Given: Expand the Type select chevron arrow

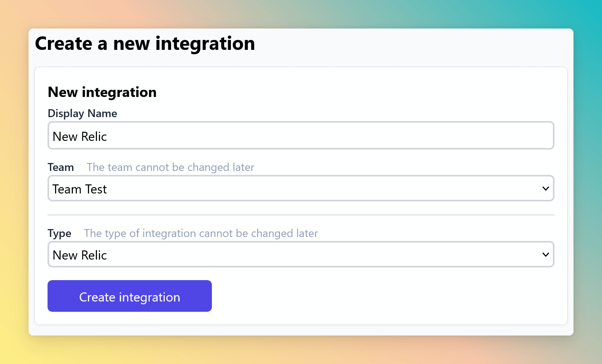Looking at the screenshot, I should point(545,255).
